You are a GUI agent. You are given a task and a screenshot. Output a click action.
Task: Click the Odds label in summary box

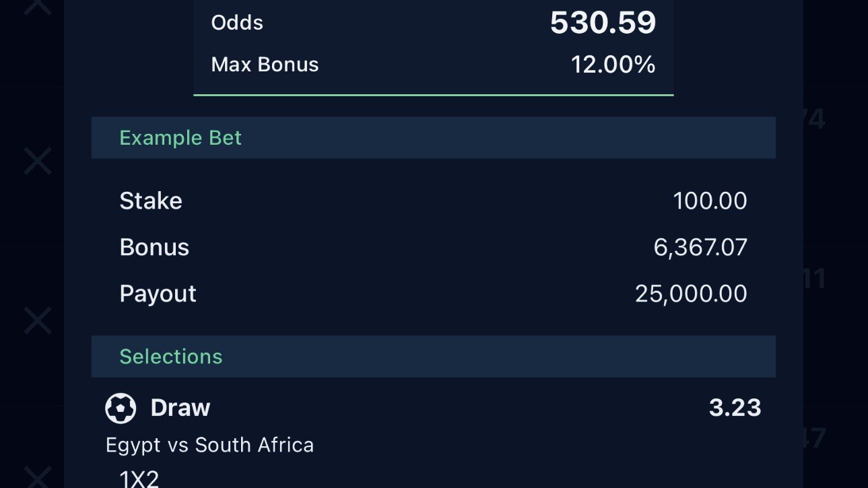(237, 23)
